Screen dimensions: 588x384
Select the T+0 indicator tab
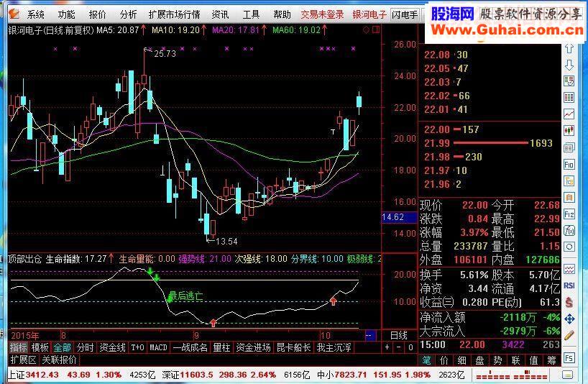(137, 347)
